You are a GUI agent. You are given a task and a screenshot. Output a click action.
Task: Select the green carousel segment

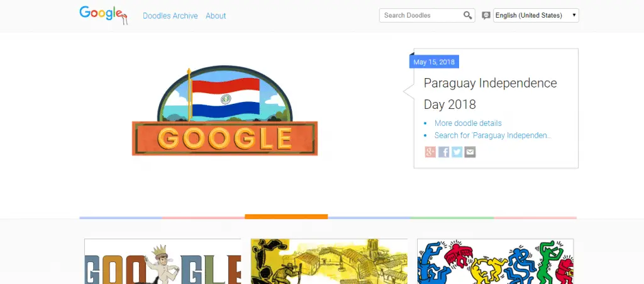[452, 218]
